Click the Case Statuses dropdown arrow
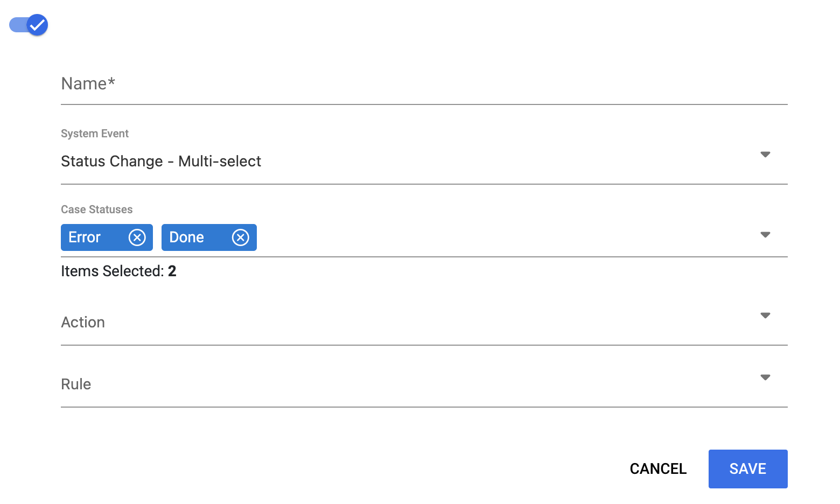 pos(765,235)
